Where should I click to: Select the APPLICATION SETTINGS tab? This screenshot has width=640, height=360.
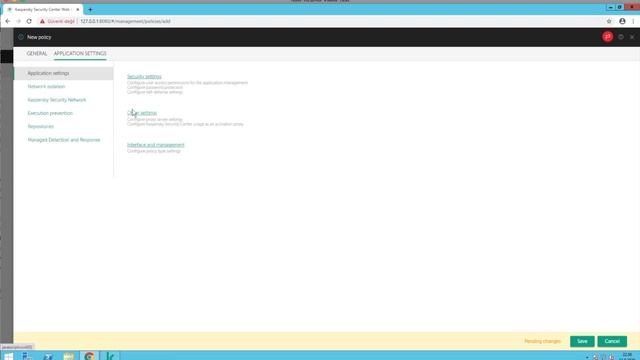click(x=80, y=53)
